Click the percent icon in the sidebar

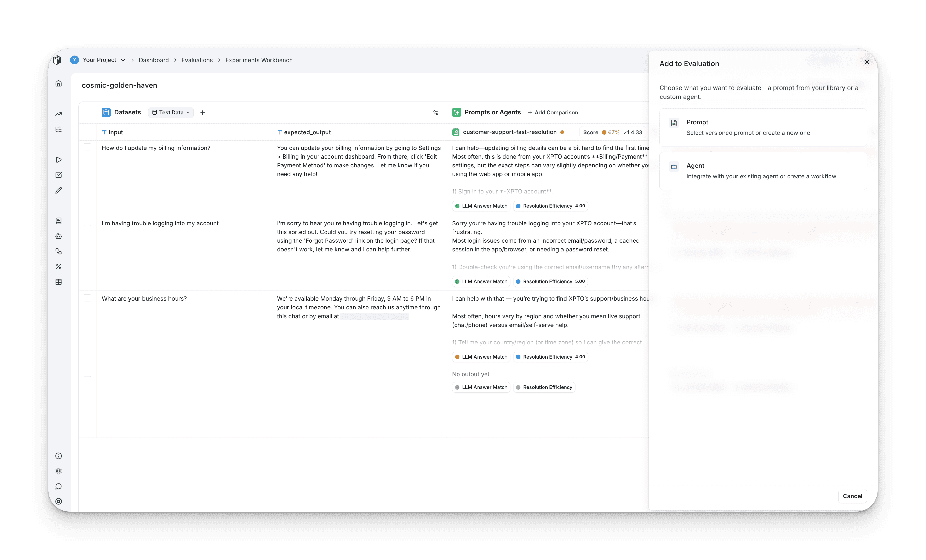tap(59, 267)
